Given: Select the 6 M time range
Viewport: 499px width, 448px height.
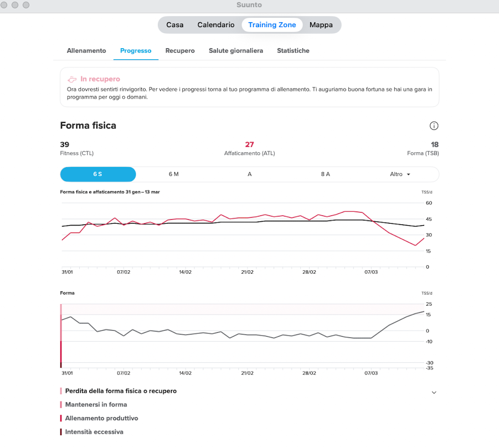Looking at the screenshot, I should tap(173, 174).
